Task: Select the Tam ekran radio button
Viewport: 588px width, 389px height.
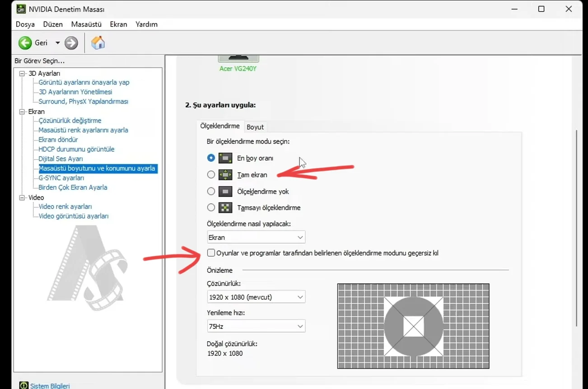Action: 211,175
